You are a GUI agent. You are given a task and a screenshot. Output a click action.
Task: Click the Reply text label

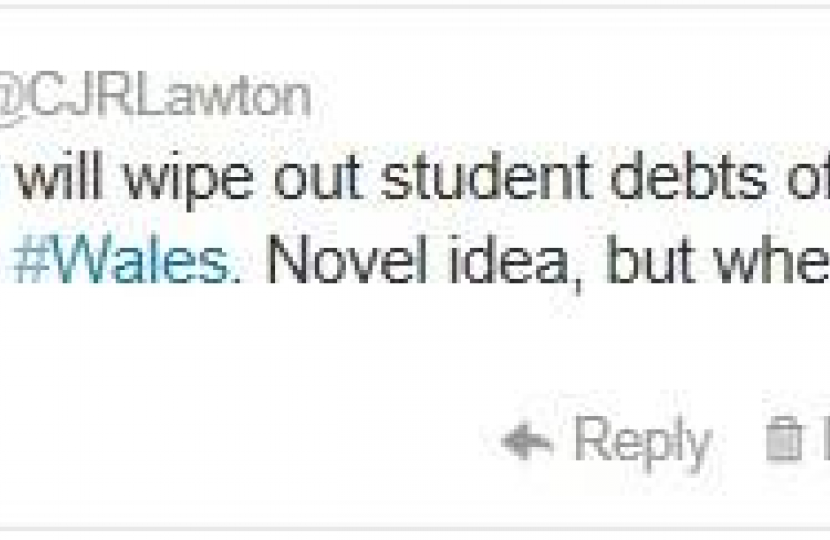[x=643, y=443]
